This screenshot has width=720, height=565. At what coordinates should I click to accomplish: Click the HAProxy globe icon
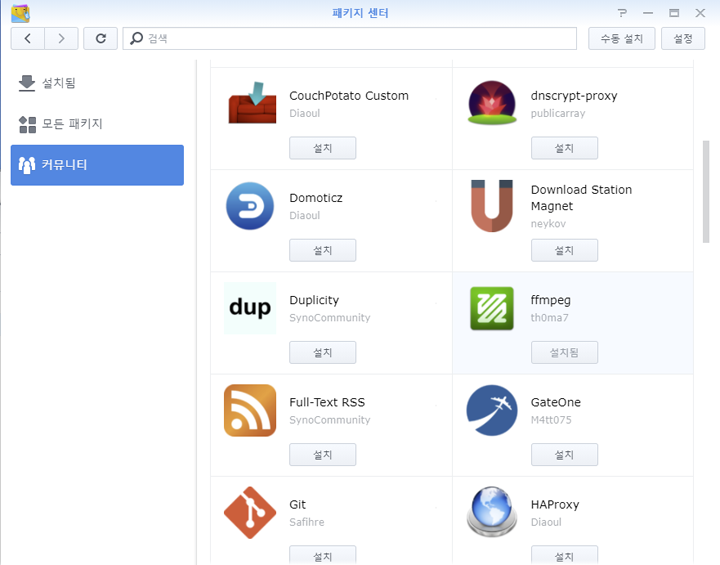492,512
